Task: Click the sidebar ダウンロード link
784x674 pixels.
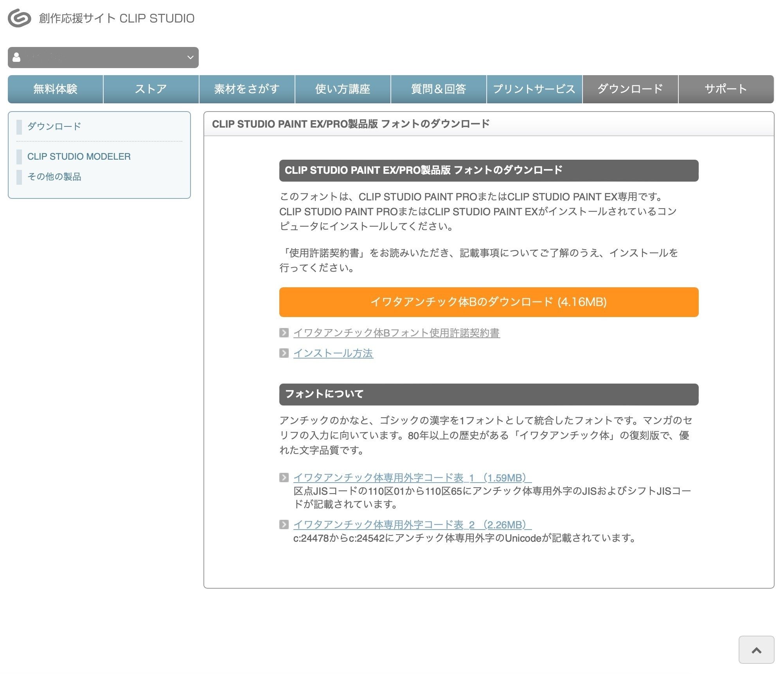Action: click(x=54, y=126)
